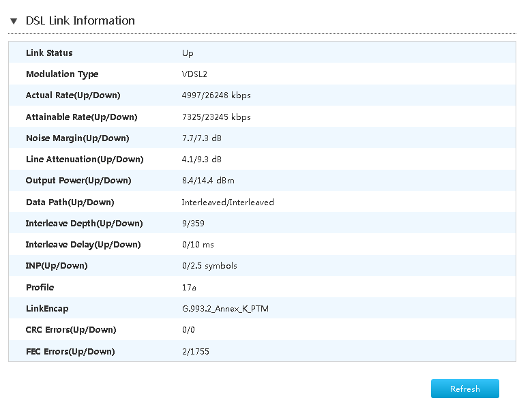Click the Profile value 17a
This screenshot has width=532, height=407.
coord(189,288)
